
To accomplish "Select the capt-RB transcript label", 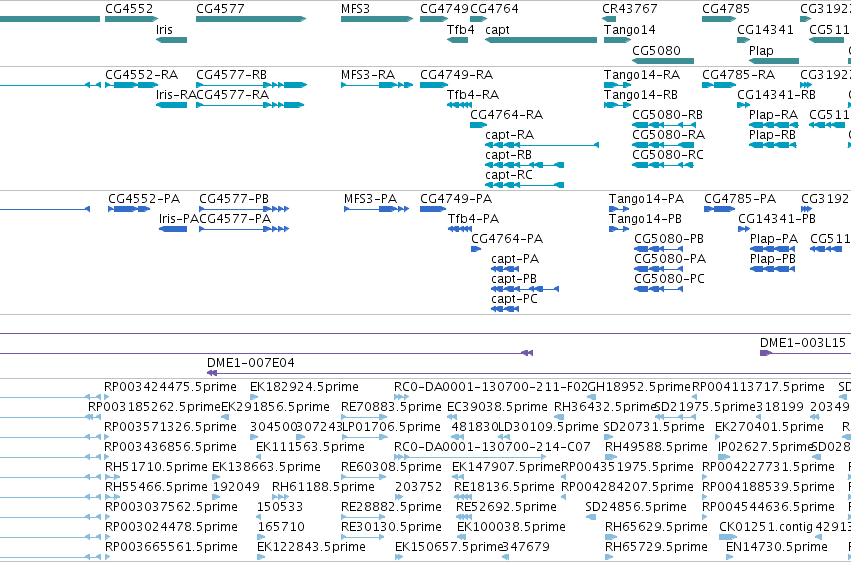I will click(509, 155).
